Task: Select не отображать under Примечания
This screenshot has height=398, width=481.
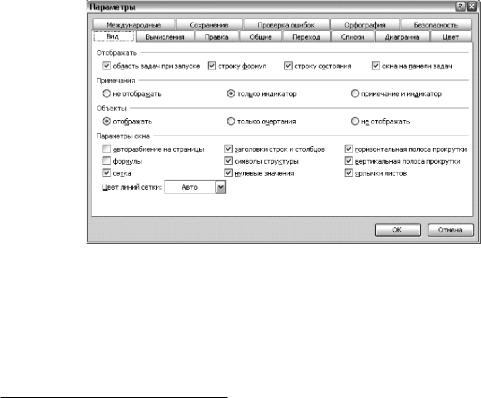Action: (x=106, y=94)
